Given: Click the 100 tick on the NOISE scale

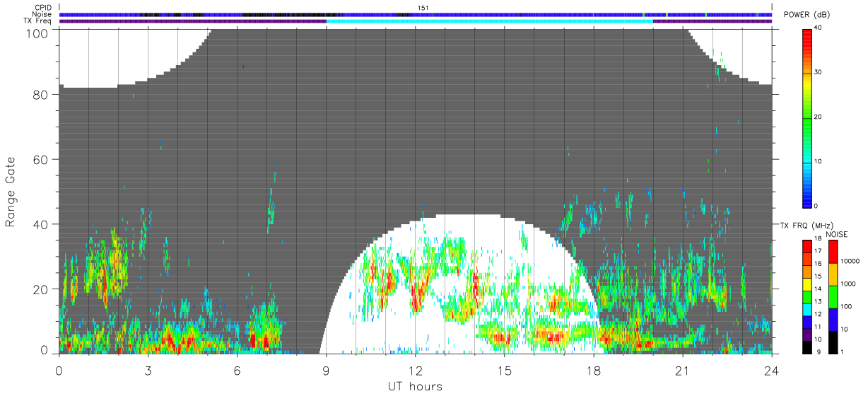Looking at the screenshot, I should point(846,307).
